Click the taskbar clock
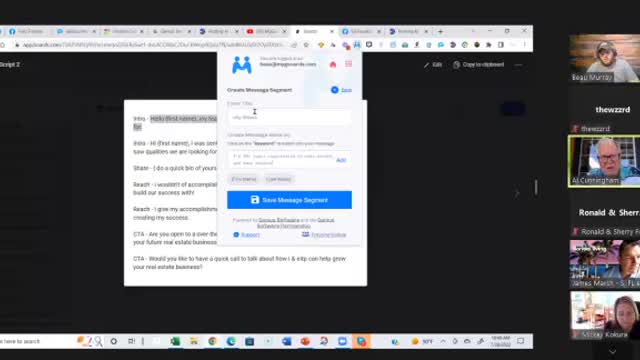 pyautogui.click(x=500, y=341)
